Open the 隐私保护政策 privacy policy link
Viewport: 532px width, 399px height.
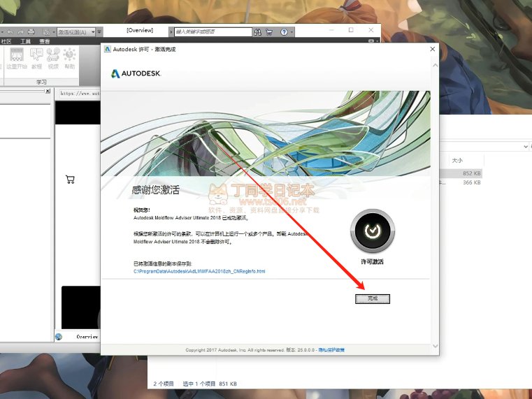pyautogui.click(x=331, y=350)
